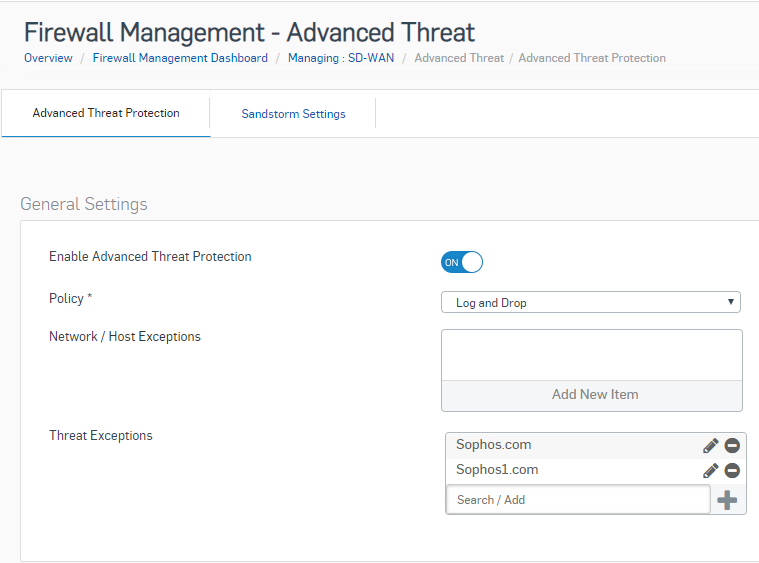Image resolution: width=759 pixels, height=563 pixels.
Task: Open Managing : SD-WAN breadcrumb
Action: [341, 58]
